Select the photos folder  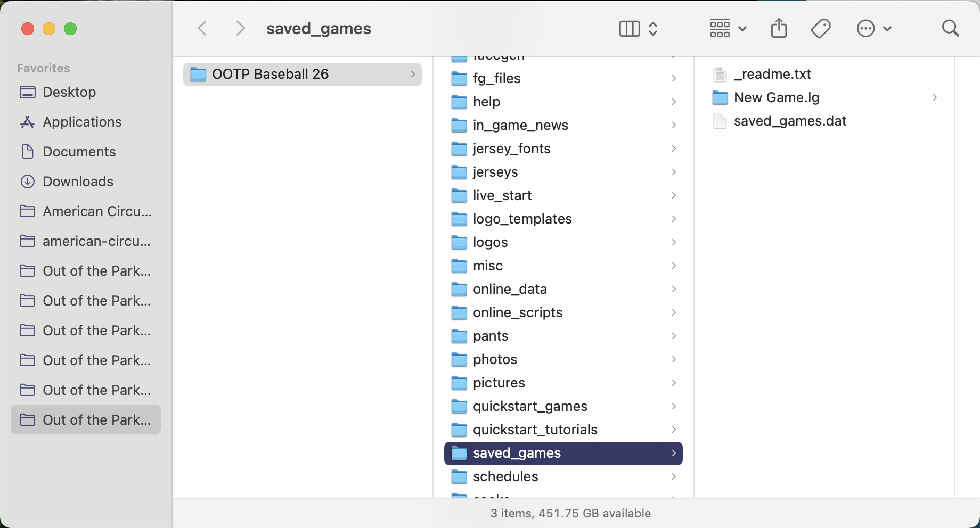coord(563,359)
